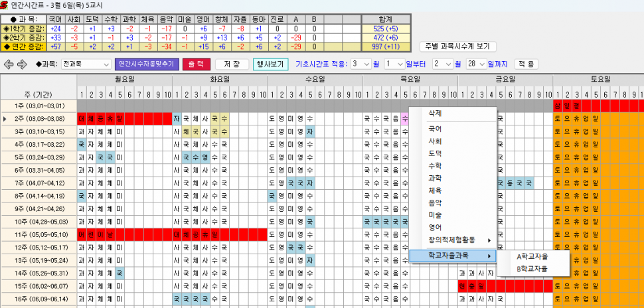Open 주별 과목시수계 보기 view

458,46
